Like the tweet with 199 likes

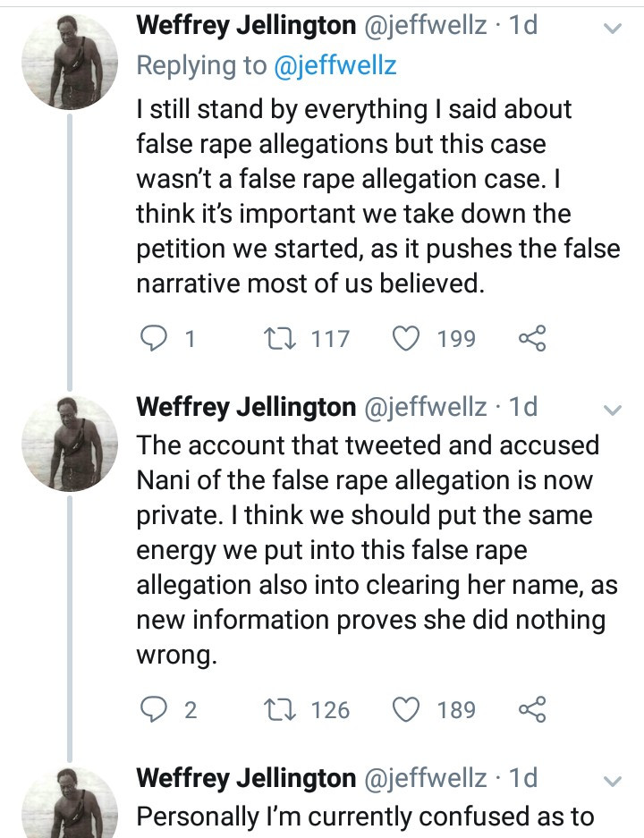click(408, 339)
